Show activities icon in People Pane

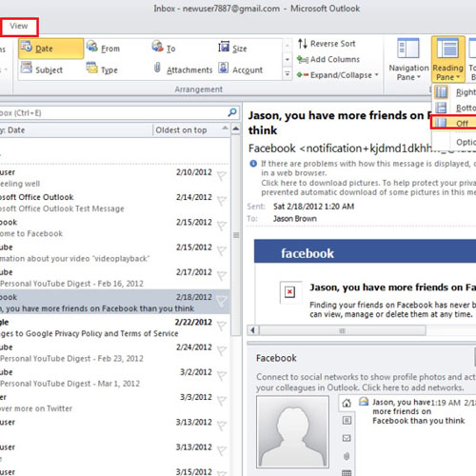[347, 421]
